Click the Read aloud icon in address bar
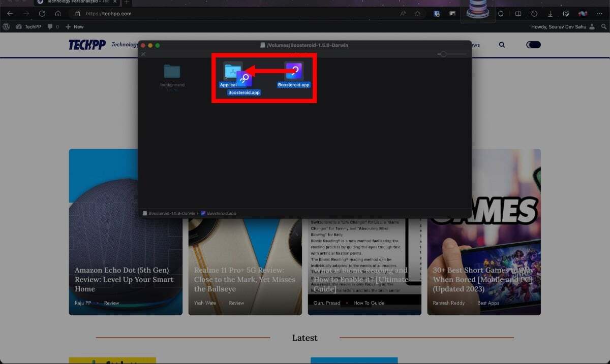Viewport: 610px width, 364px height. point(403,14)
